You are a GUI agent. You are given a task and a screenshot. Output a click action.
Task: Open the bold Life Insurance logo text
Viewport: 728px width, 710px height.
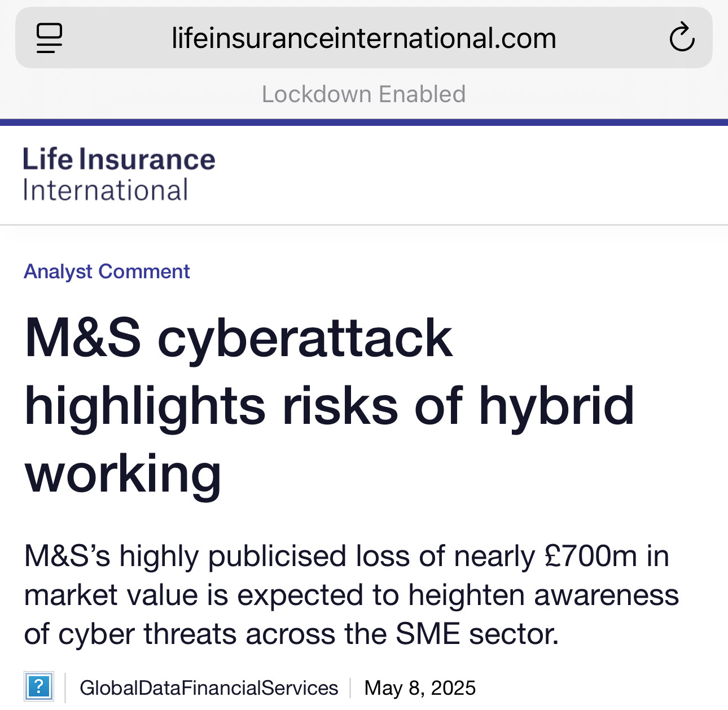coord(119,159)
